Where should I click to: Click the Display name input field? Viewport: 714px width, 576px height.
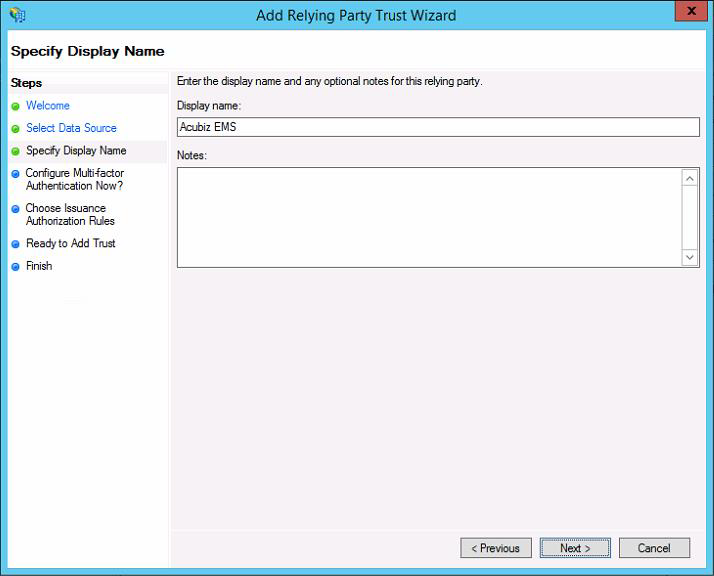(438, 127)
